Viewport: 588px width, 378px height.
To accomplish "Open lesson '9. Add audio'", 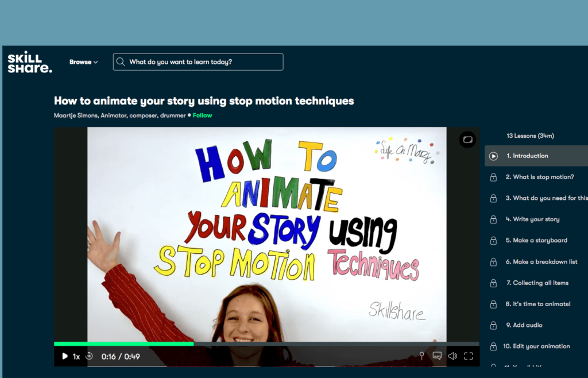I will [x=524, y=325].
